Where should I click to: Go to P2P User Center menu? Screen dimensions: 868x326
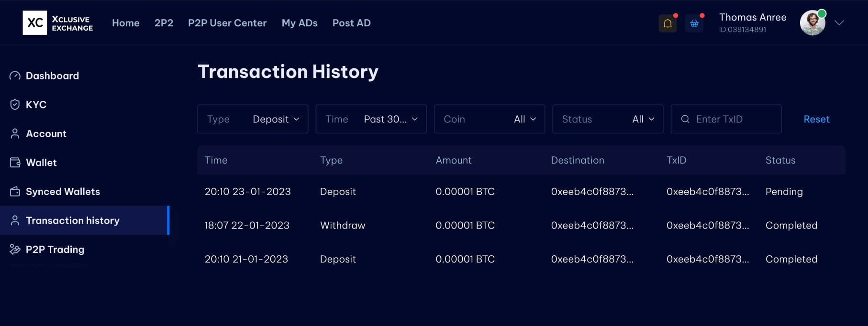point(227,23)
